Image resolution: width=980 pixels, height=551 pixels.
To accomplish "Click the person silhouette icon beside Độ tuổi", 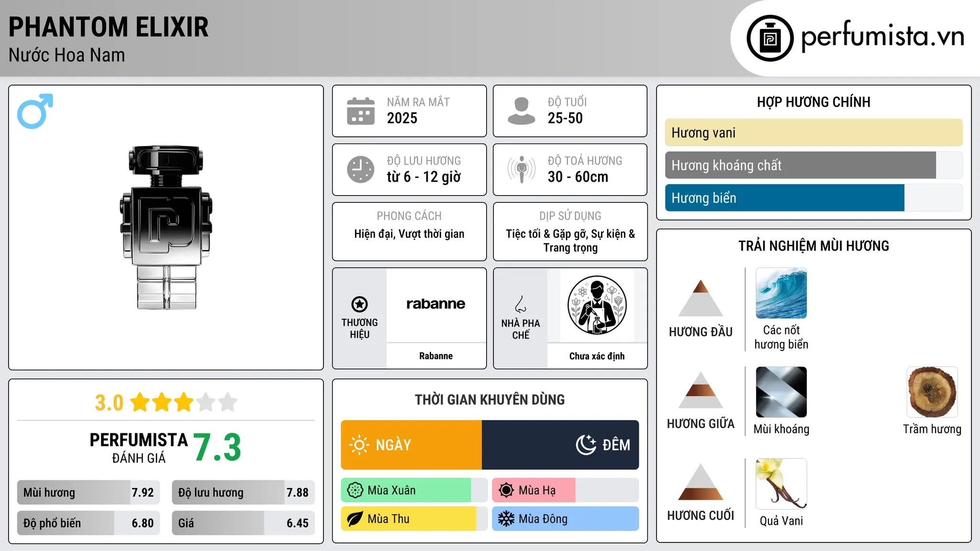I will coord(521,111).
